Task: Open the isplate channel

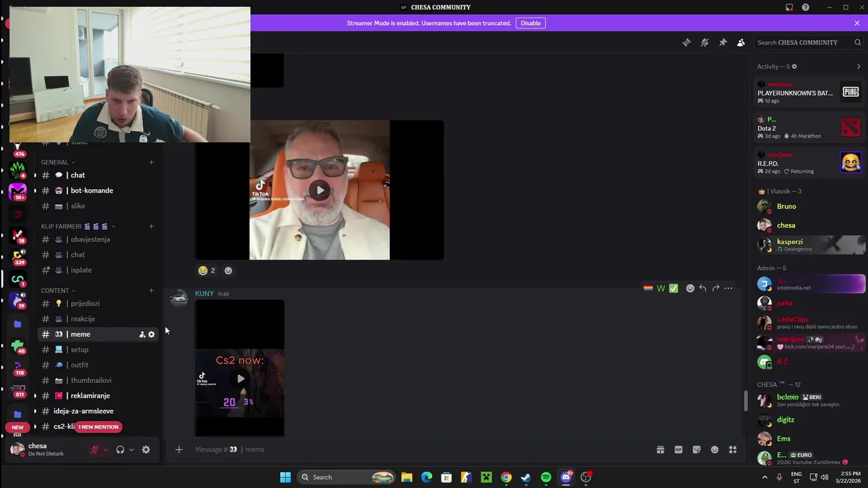Action: (x=98, y=270)
